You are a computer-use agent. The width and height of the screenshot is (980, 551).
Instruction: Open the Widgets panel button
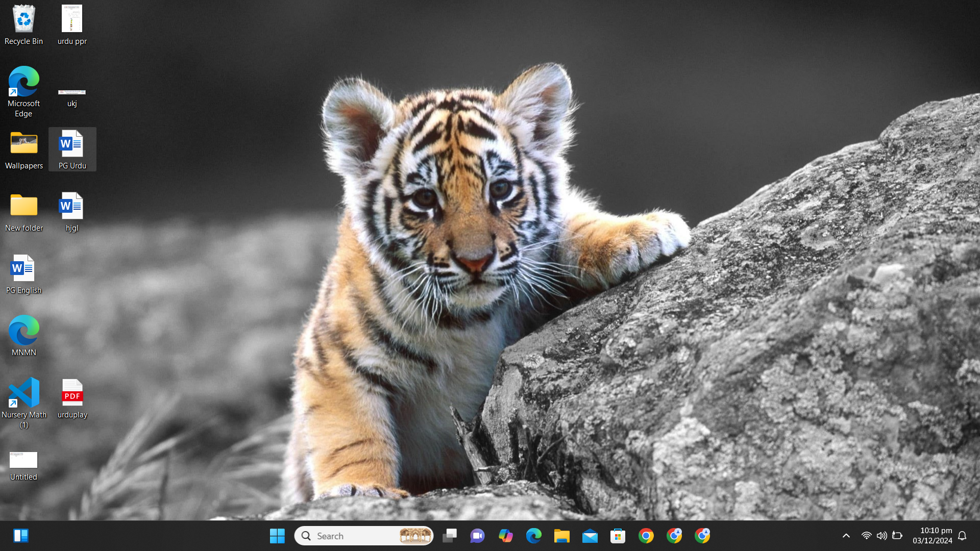[21, 536]
